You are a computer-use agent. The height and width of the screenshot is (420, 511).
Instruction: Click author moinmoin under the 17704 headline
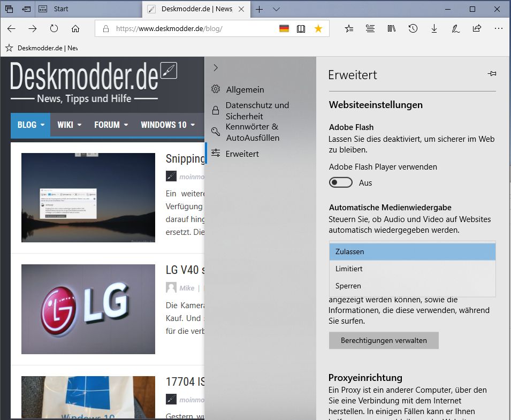click(x=192, y=400)
